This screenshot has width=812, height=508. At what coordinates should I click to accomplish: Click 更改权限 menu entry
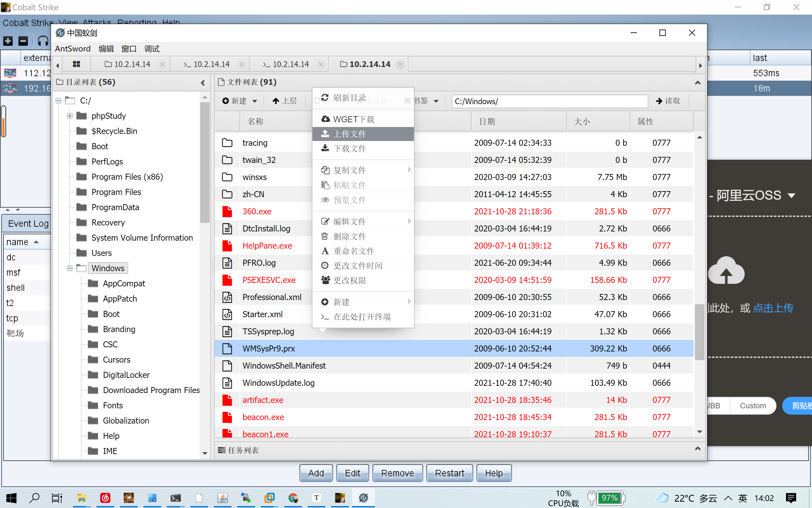[x=363, y=280]
